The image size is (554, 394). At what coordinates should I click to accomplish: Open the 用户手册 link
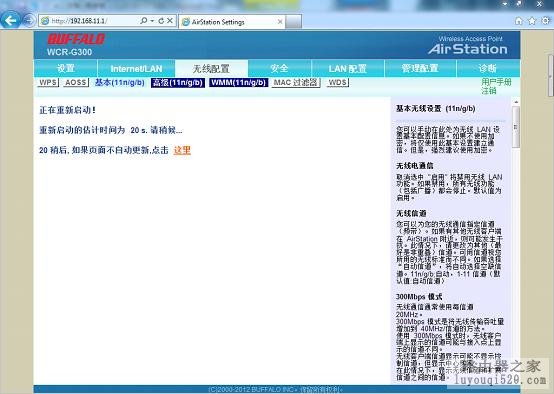tap(496, 82)
